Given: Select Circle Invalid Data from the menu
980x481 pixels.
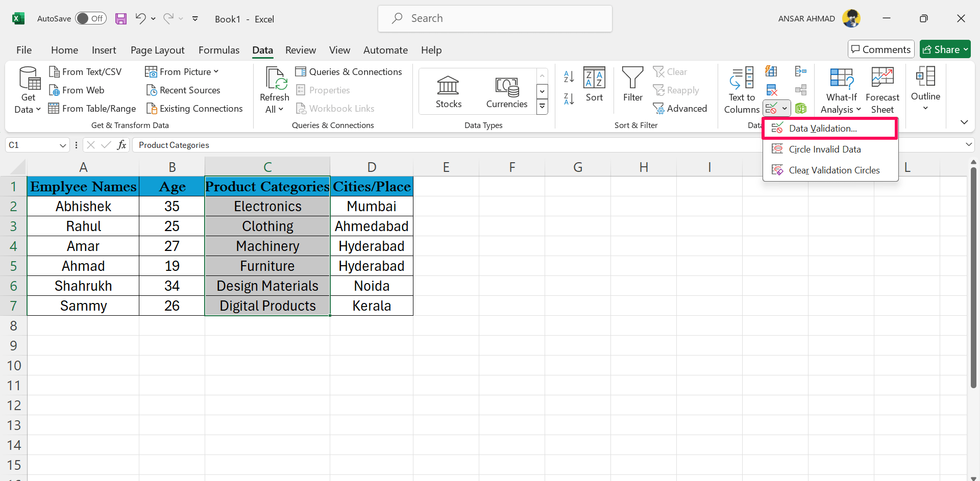Looking at the screenshot, I should [x=824, y=149].
